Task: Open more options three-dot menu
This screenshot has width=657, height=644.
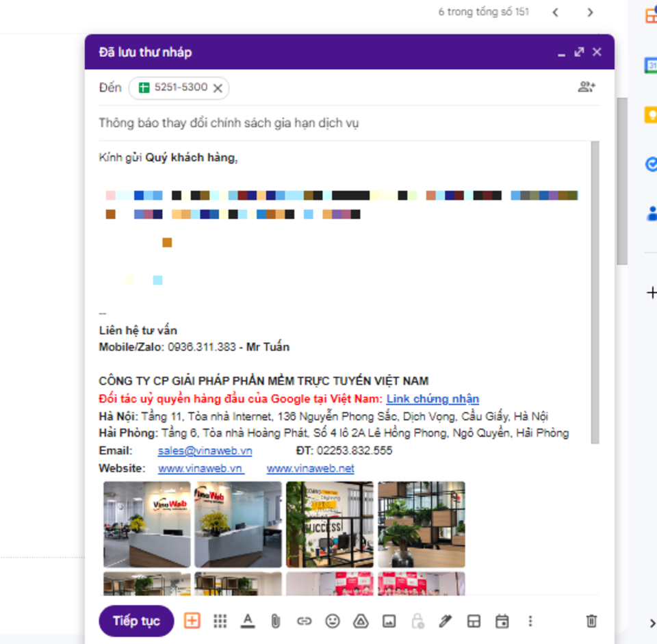Action: [x=530, y=621]
